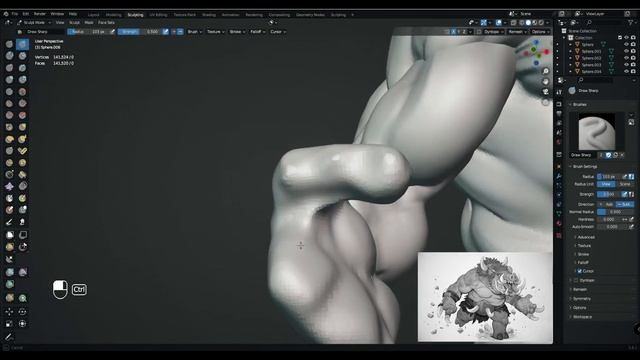Open the Cursor dropdown in header
The width and height of the screenshot is (640, 360).
pos(278,32)
